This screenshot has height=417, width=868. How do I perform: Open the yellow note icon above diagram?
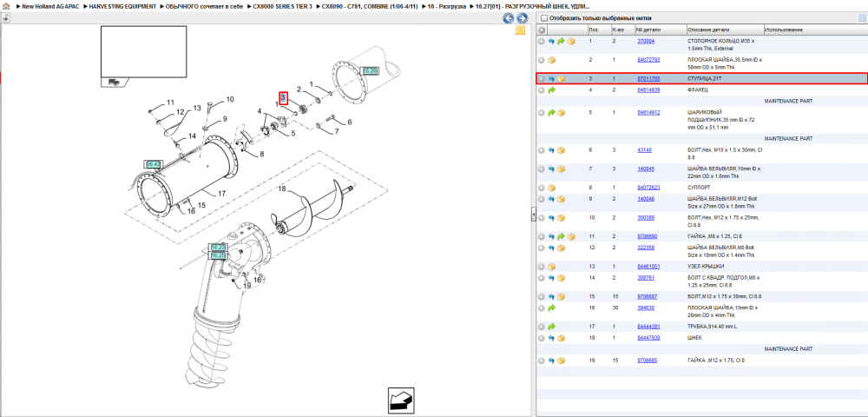pos(520,30)
